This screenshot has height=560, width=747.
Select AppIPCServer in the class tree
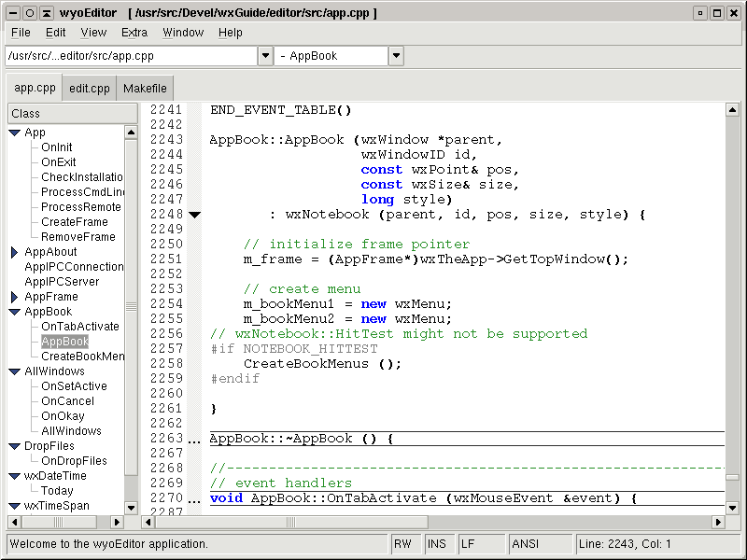tap(62, 282)
